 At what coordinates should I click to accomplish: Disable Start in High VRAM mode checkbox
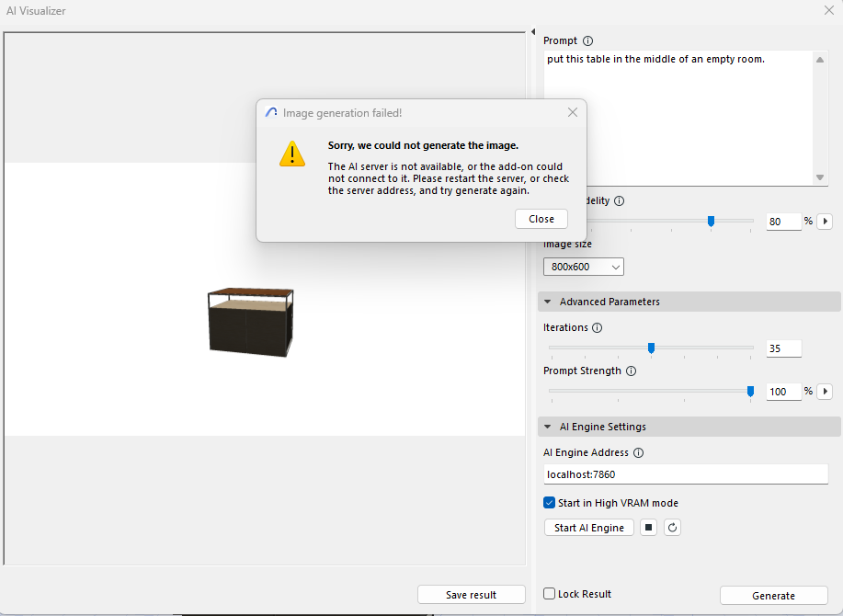pyautogui.click(x=550, y=503)
